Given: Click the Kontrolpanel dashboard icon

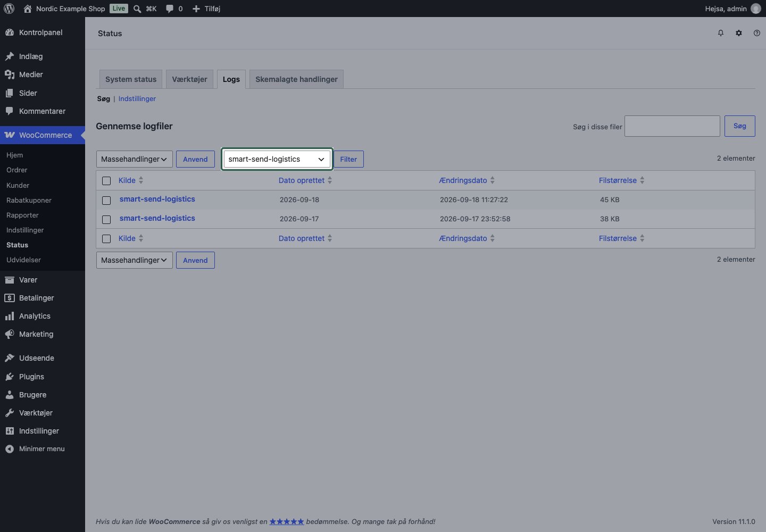Looking at the screenshot, I should [10, 32].
